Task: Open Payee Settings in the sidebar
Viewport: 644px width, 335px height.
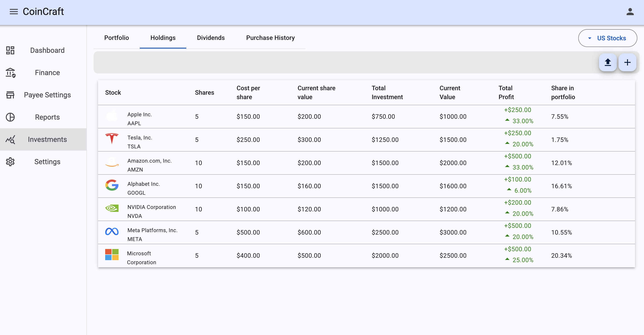Action: click(x=43, y=95)
